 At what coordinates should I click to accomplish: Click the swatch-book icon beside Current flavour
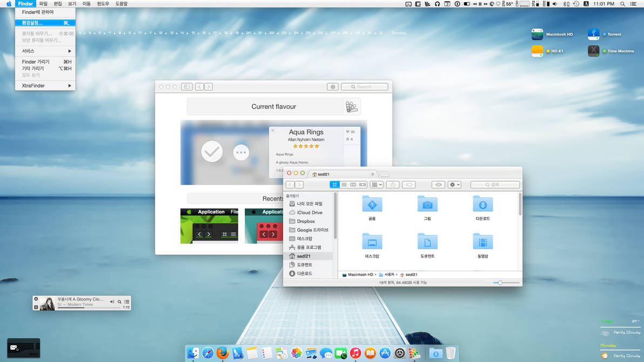pyautogui.click(x=352, y=107)
